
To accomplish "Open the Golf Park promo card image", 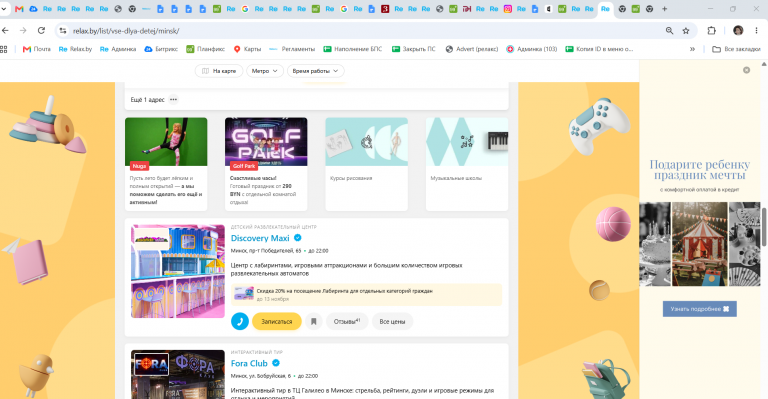I will tap(266, 141).
